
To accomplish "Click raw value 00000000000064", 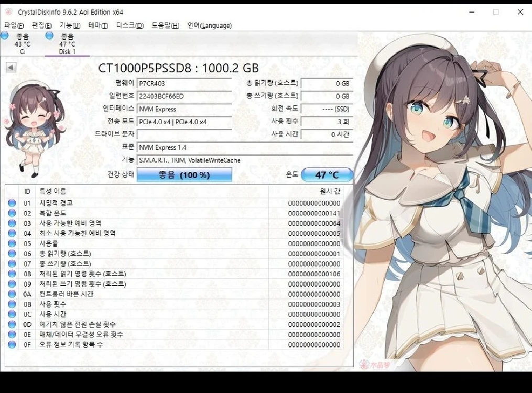I will 314,223.
